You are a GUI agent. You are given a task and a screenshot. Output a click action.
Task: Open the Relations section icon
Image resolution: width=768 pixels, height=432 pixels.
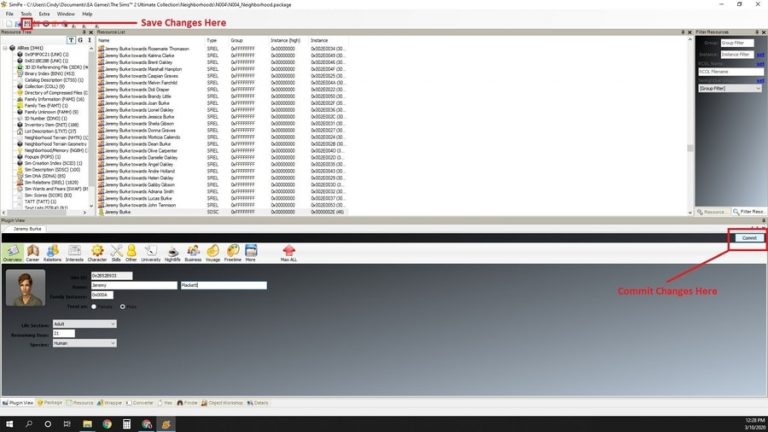[x=52, y=251]
